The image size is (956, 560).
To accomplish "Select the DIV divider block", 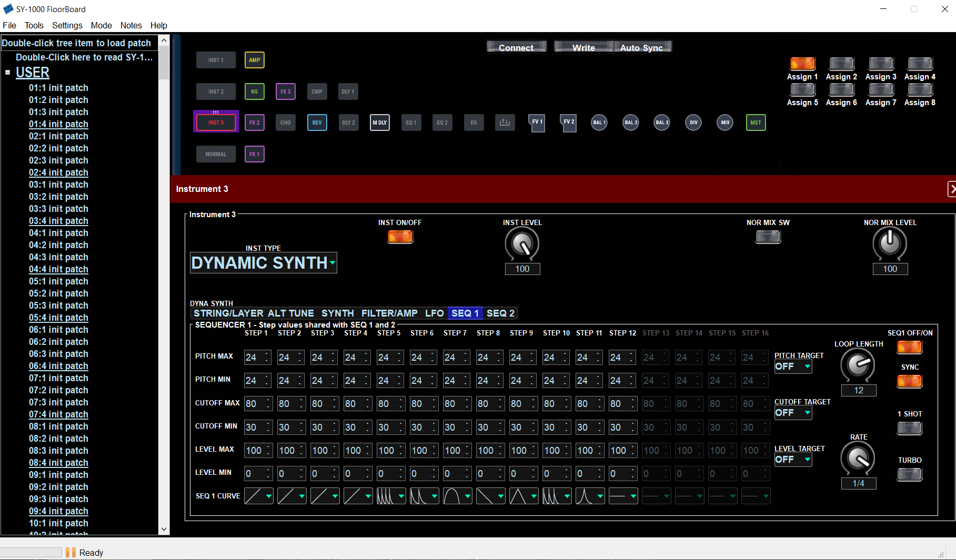I will click(x=693, y=123).
